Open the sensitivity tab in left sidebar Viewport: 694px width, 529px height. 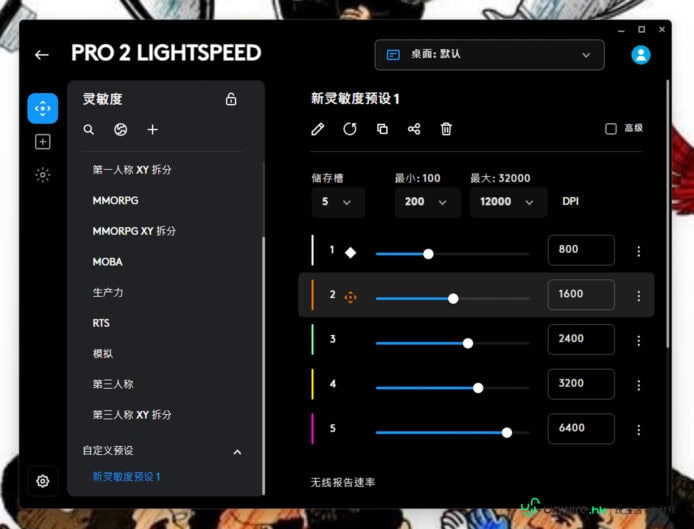click(x=42, y=108)
